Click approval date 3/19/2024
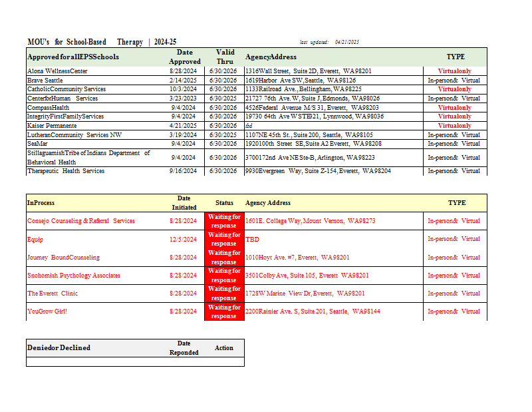This screenshot has height=412, width=532. [x=184, y=134]
